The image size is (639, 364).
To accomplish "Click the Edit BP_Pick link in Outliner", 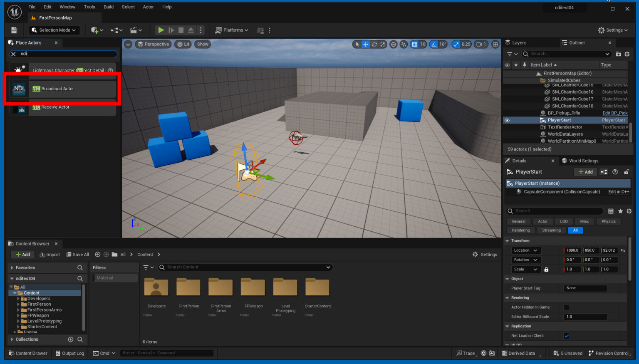I will pos(615,113).
